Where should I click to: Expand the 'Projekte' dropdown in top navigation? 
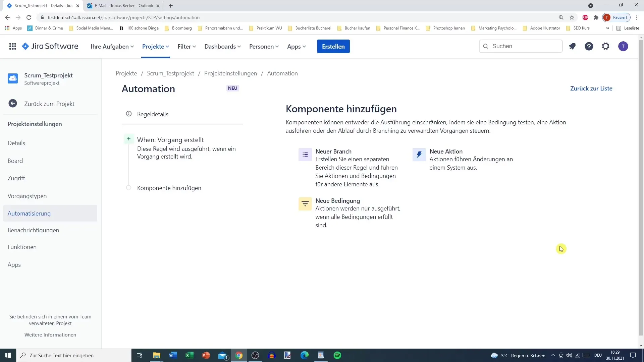[155, 46]
